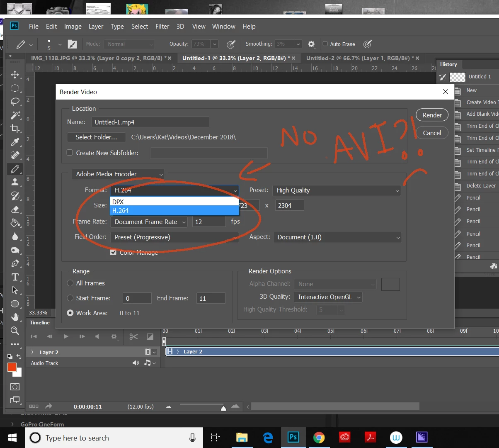
Task: Select the Eraser tool
Action: (15, 209)
